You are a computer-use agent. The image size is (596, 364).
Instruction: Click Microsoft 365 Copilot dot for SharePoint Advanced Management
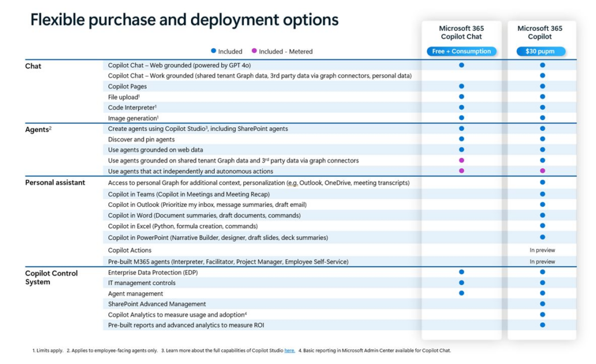click(542, 304)
